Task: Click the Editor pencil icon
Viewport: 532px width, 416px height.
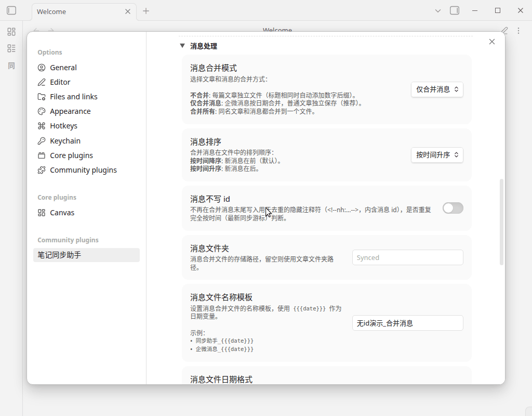Action: pyautogui.click(x=42, y=82)
